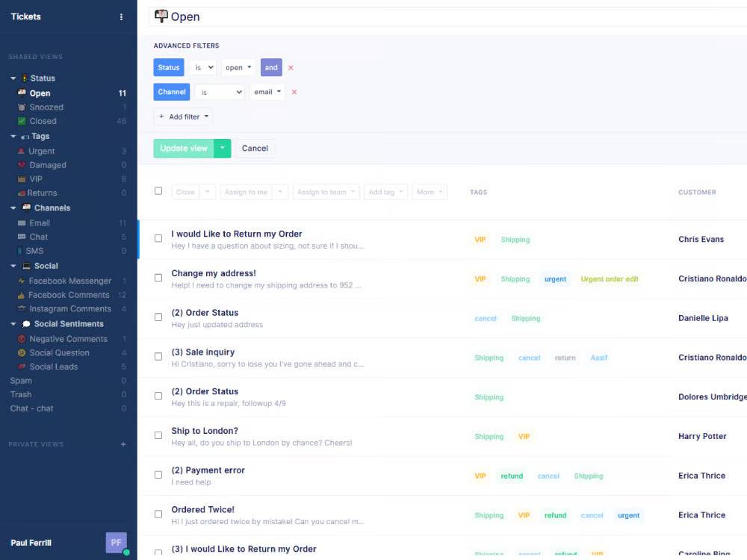Click the Social laptop icon
This screenshot has height=560, width=747.
coord(26,266)
